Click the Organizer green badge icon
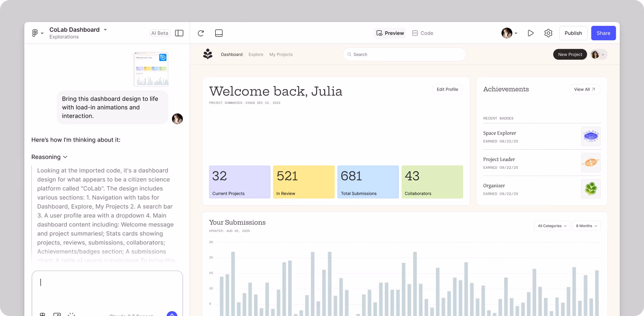 click(591, 189)
